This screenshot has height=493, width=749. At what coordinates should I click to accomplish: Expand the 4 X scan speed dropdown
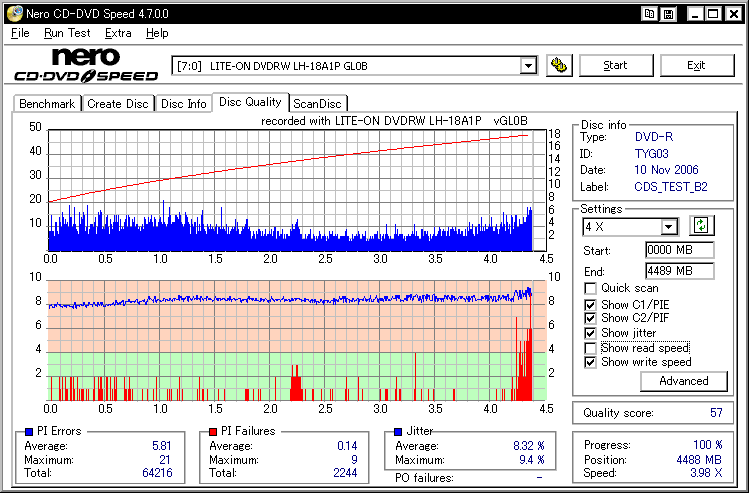[x=669, y=227]
